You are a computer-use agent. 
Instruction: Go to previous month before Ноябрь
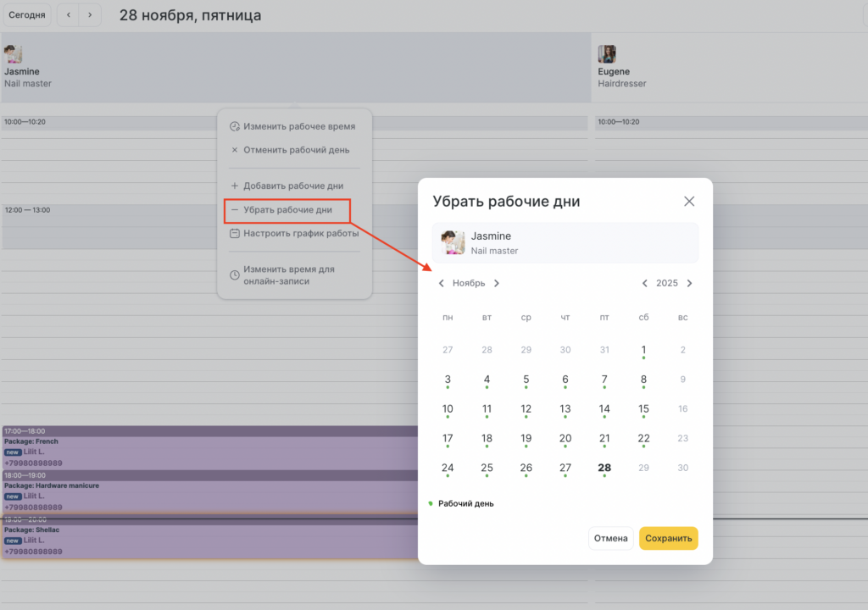(441, 283)
